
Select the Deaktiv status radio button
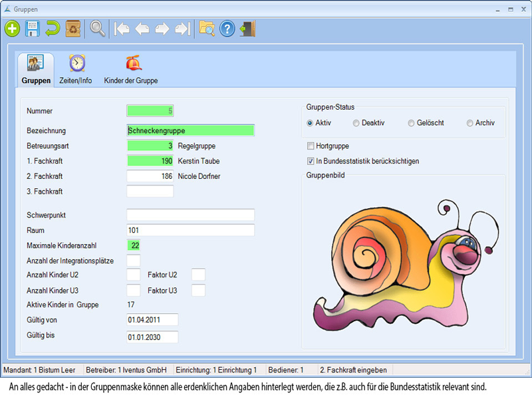pos(356,123)
